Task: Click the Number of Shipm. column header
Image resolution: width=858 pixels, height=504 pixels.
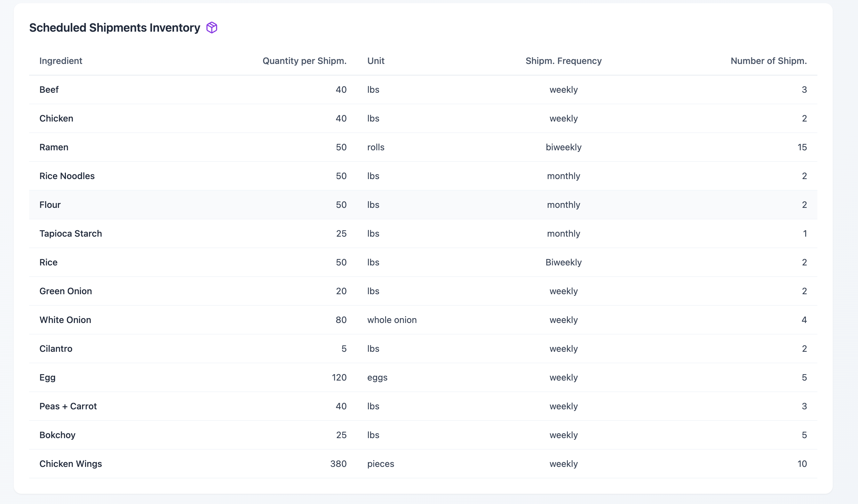Action: 768,61
